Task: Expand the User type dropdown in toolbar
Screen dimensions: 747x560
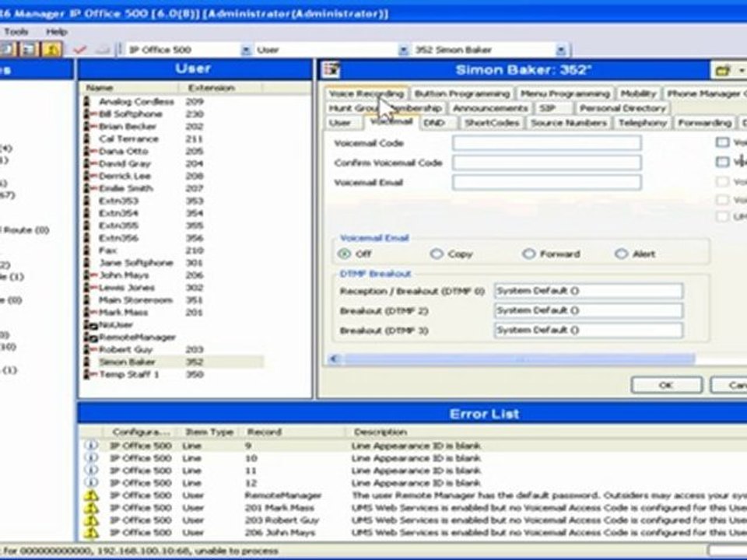Action: pyautogui.click(x=403, y=50)
